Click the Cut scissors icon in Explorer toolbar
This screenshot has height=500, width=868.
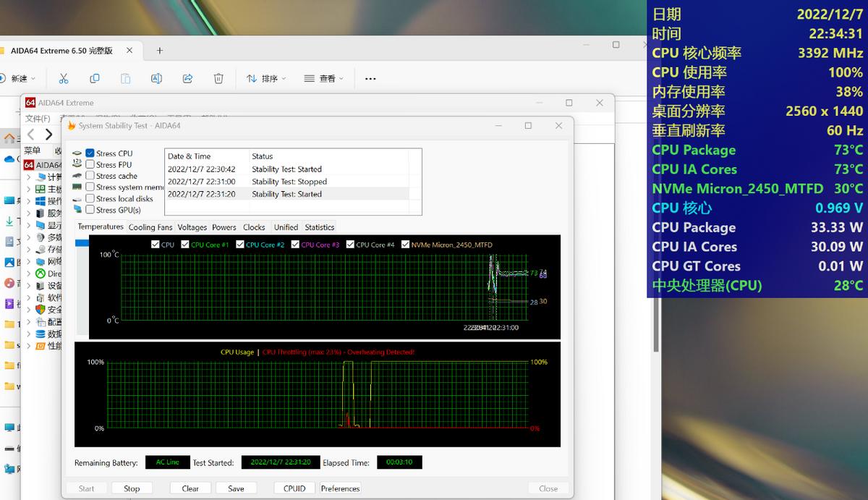(x=64, y=78)
